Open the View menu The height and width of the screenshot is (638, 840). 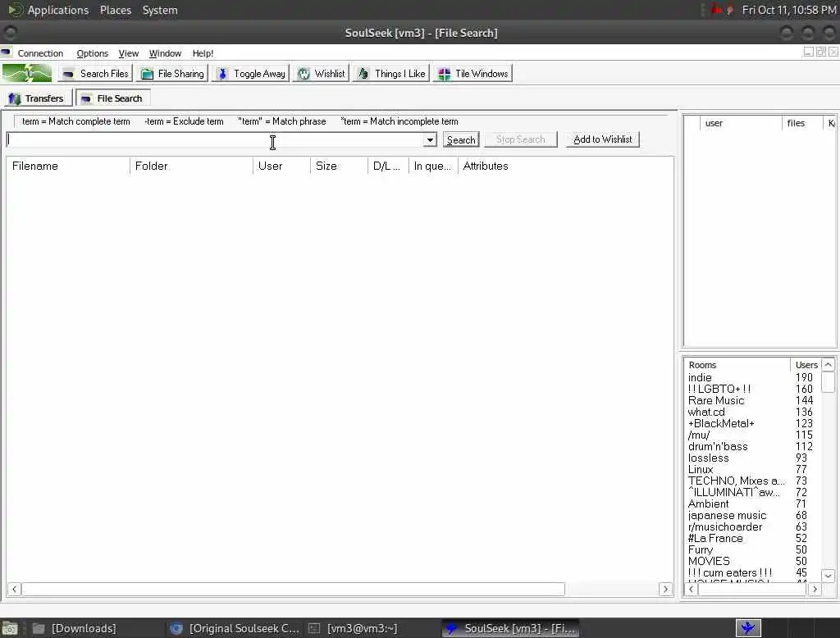tap(129, 53)
